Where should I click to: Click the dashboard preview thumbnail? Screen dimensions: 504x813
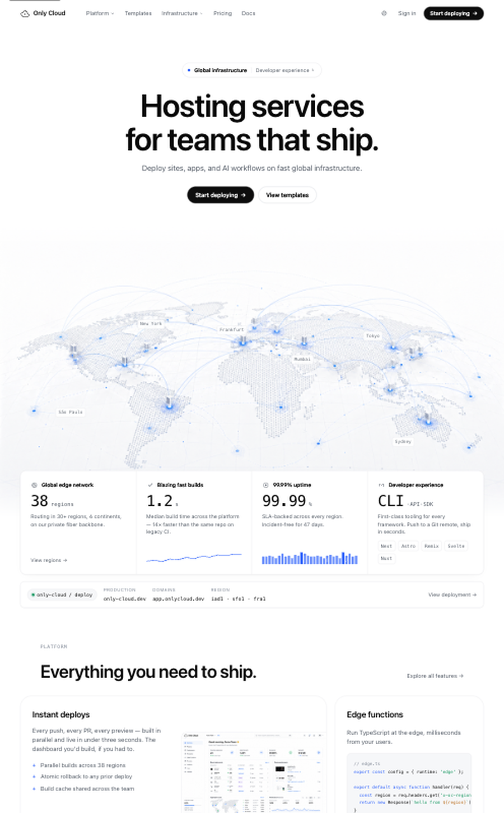coord(254,772)
